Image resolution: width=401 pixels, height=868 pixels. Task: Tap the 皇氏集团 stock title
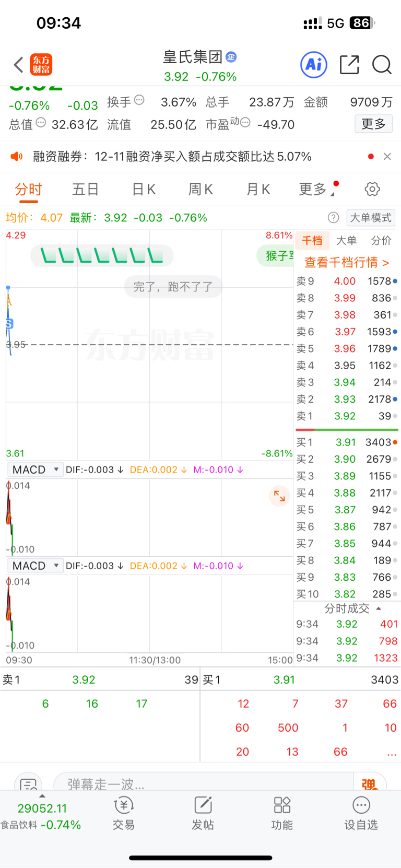point(193,56)
